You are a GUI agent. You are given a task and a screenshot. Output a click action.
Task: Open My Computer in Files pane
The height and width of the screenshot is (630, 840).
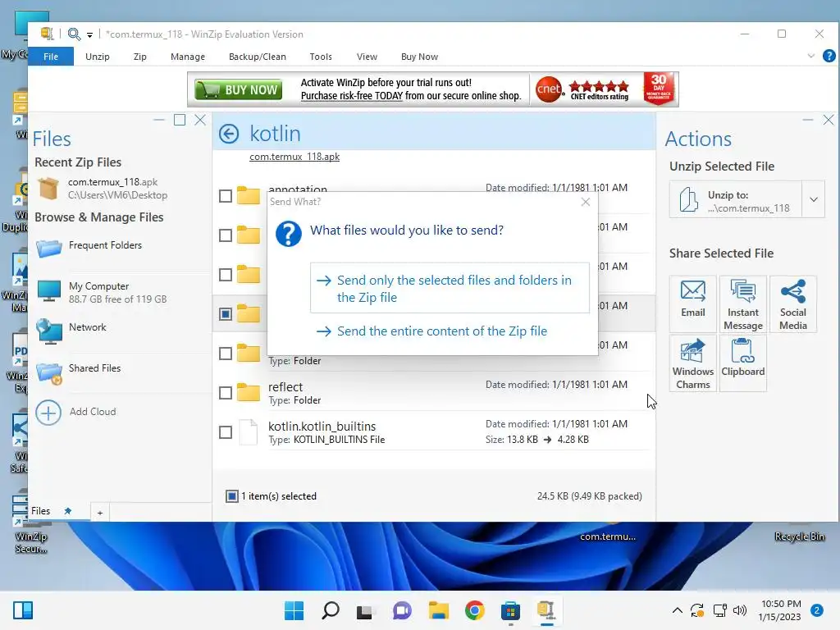point(102,292)
